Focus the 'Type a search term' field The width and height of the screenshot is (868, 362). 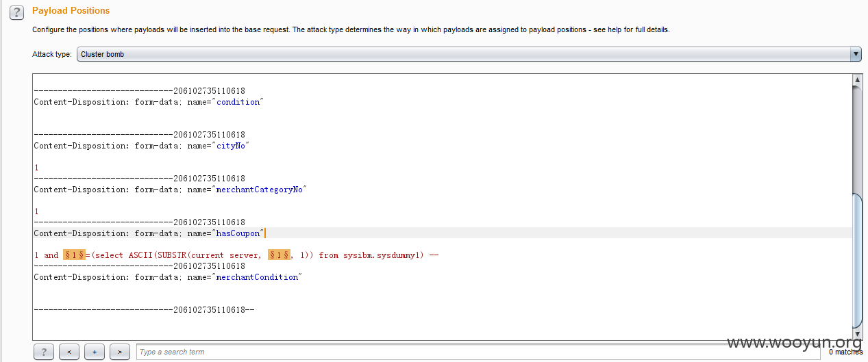(x=478, y=352)
